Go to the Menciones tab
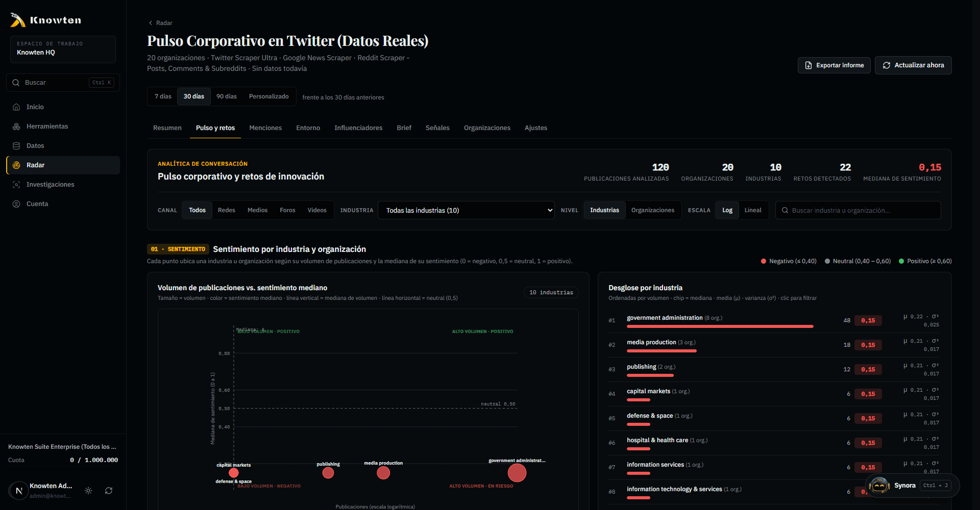The width and height of the screenshot is (980, 510). point(265,128)
